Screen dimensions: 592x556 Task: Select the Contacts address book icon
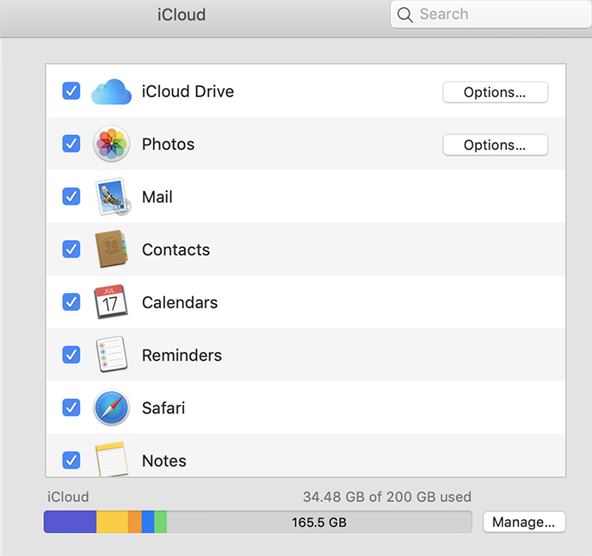point(111,249)
